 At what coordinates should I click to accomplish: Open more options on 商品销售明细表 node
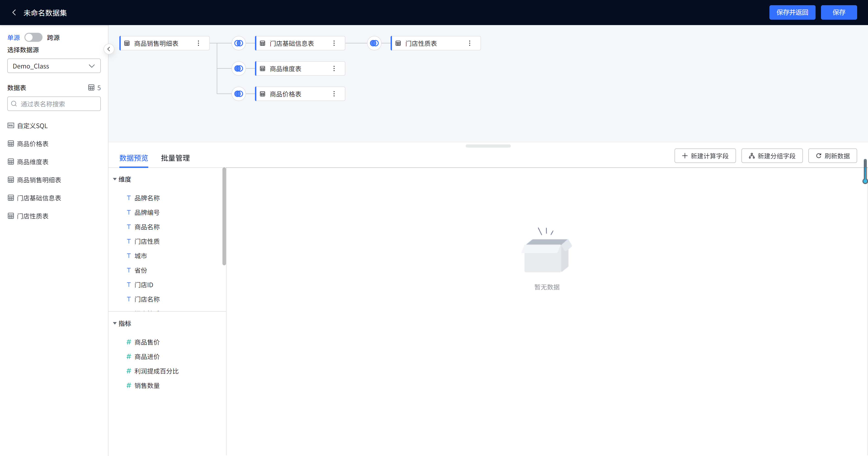(x=198, y=43)
